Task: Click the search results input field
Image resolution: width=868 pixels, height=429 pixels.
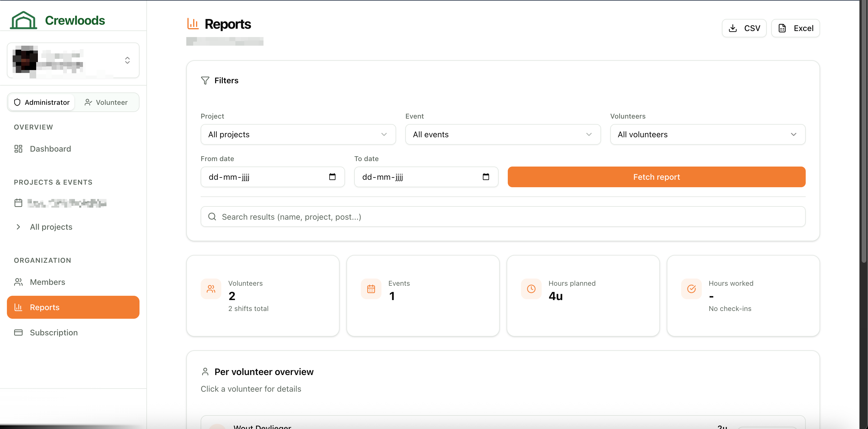Action: [503, 217]
